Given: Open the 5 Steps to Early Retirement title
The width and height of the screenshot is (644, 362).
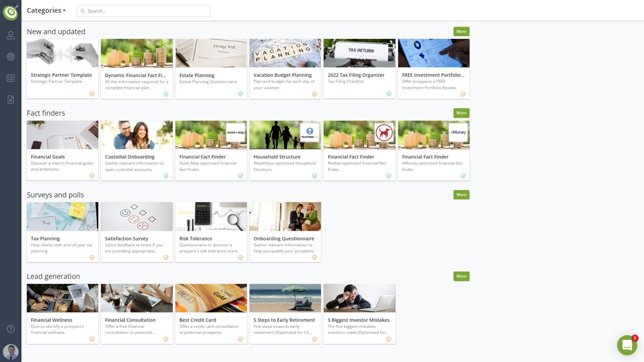Looking at the screenshot, I should tap(284, 320).
